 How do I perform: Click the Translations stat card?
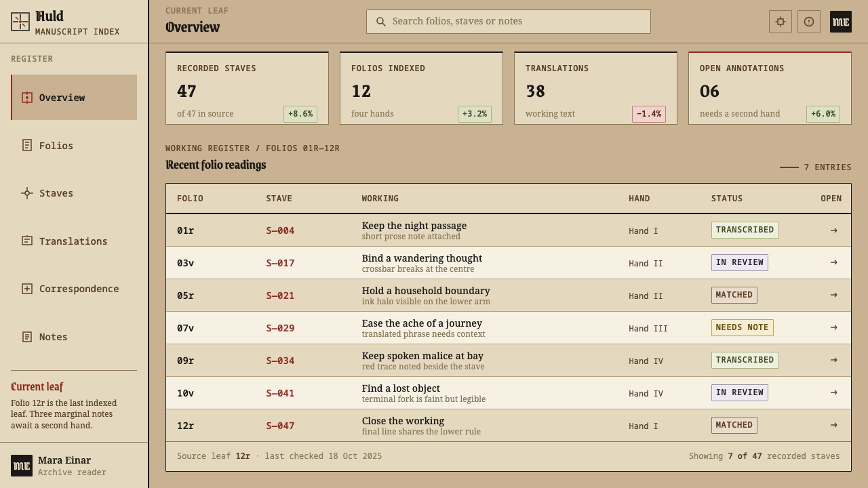pos(595,88)
